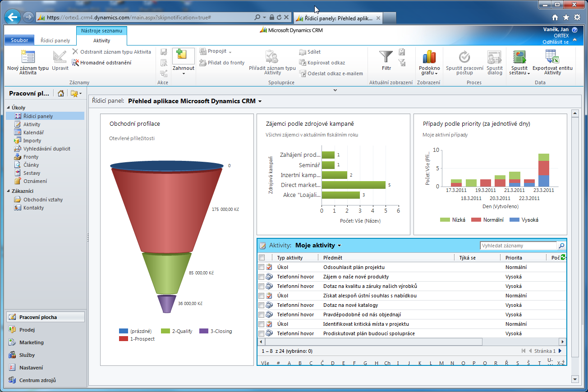Image resolution: width=588 pixels, height=392 pixels.
Task: Click the Sdílet ribbon command
Action: tap(310, 52)
